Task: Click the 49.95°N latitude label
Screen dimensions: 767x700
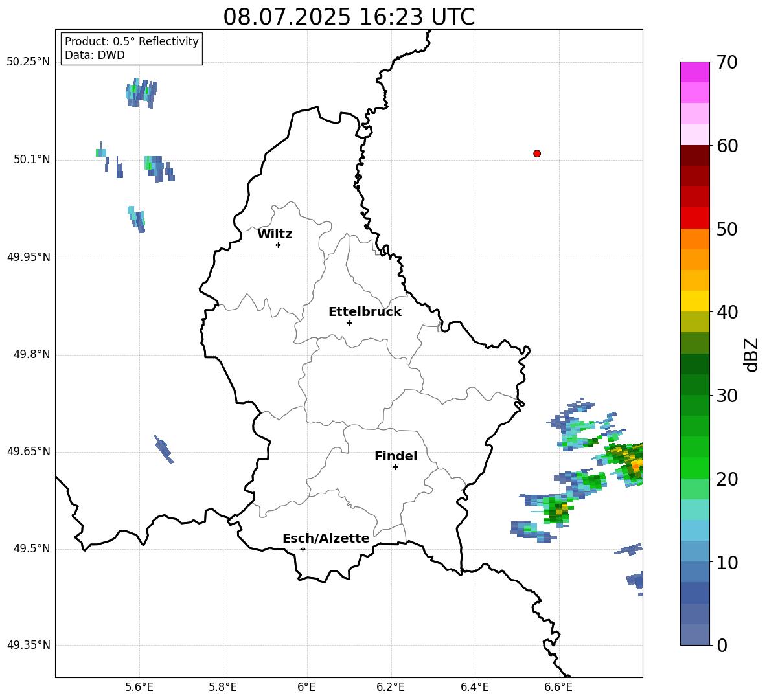Action: point(29,257)
